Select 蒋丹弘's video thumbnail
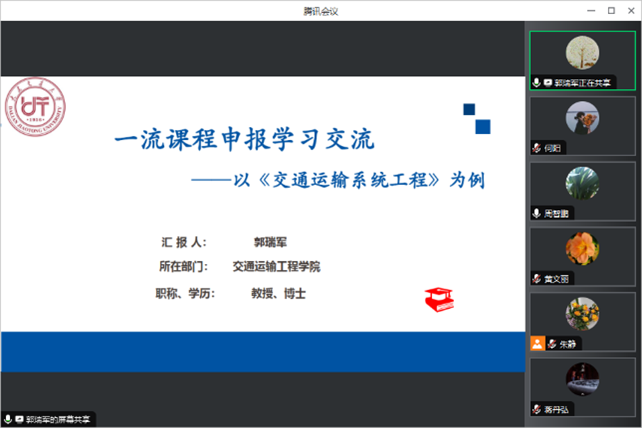This screenshot has width=642, height=428. point(582,379)
